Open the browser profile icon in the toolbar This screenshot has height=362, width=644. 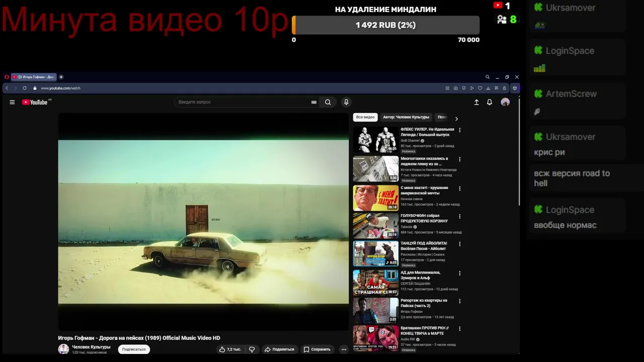pyautogui.click(x=504, y=88)
